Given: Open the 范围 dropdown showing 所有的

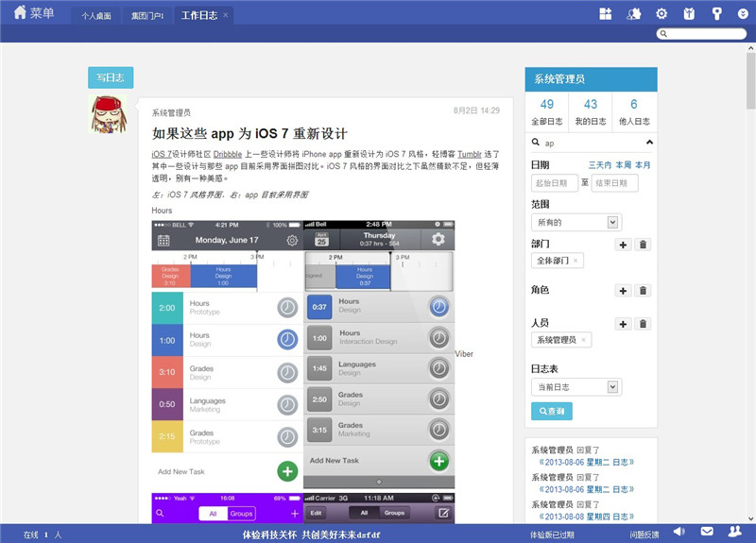Looking at the screenshot, I should (576, 222).
